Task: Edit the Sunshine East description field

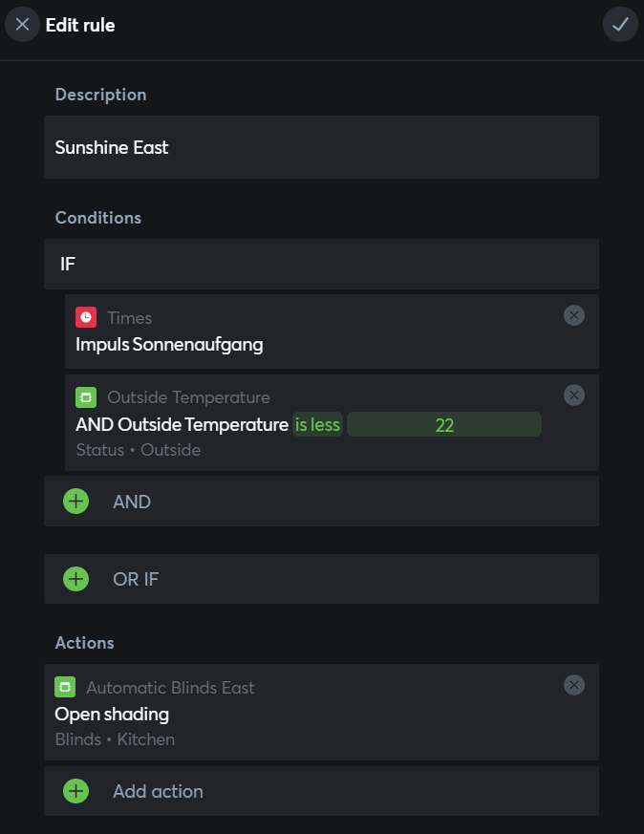Action: 321,147
